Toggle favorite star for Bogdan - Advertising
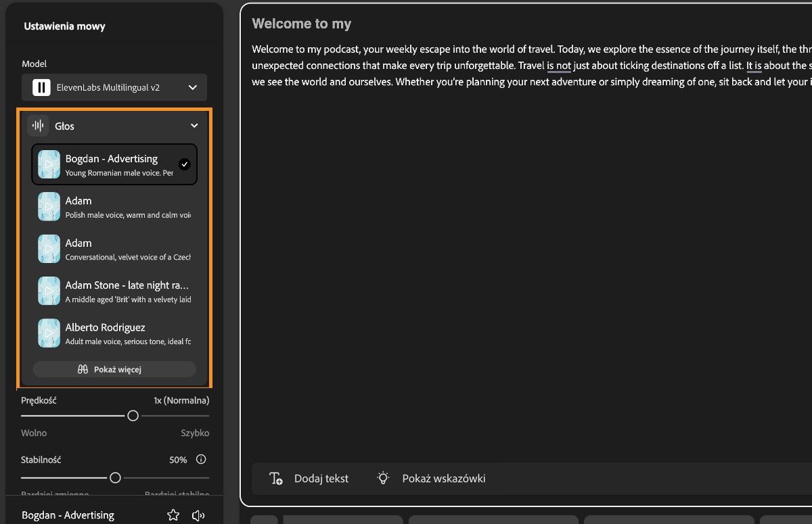 click(173, 515)
